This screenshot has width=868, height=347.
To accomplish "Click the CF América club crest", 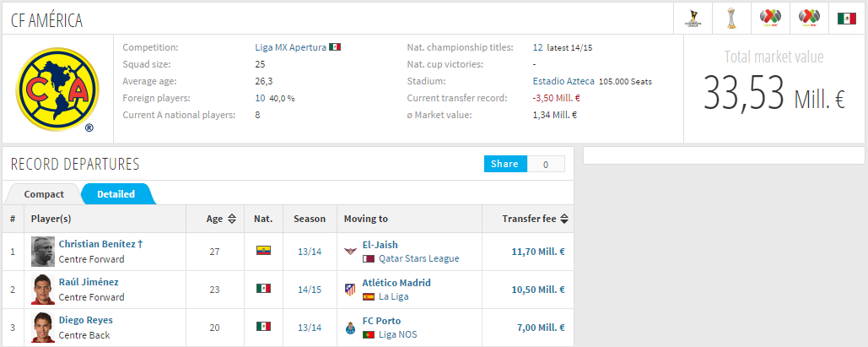I will point(57,89).
